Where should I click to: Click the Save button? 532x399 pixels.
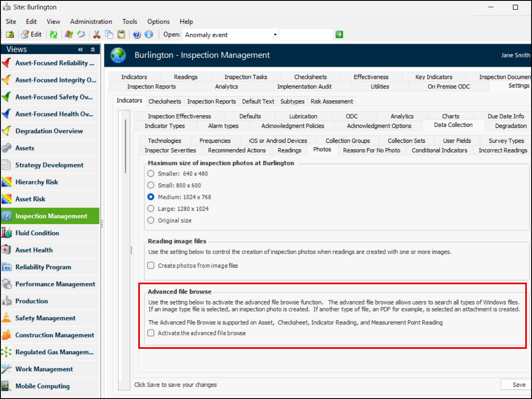click(x=517, y=385)
